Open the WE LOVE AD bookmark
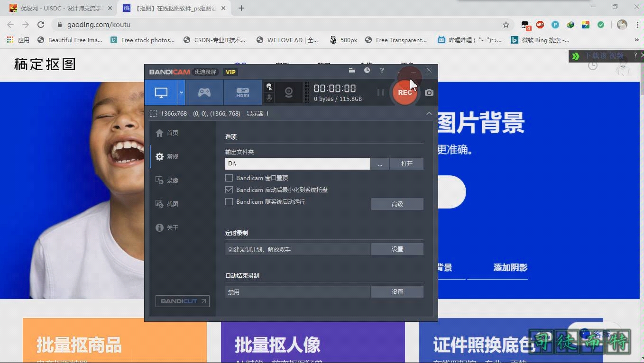This screenshot has width=644, height=363. [287, 40]
